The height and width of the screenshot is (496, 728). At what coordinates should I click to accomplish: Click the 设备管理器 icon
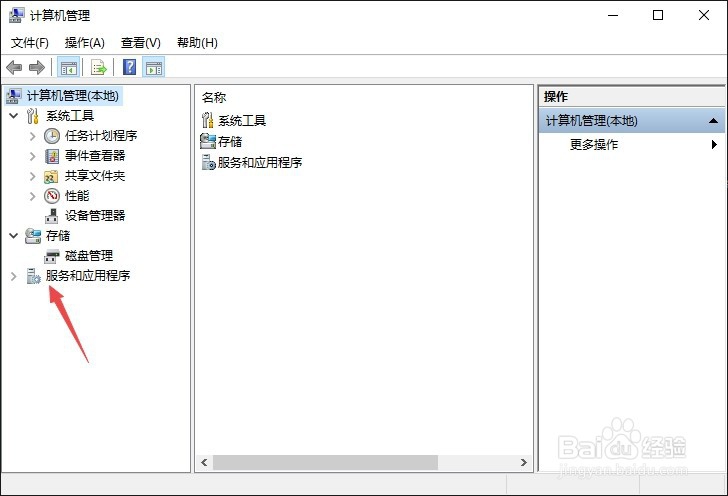coord(52,216)
